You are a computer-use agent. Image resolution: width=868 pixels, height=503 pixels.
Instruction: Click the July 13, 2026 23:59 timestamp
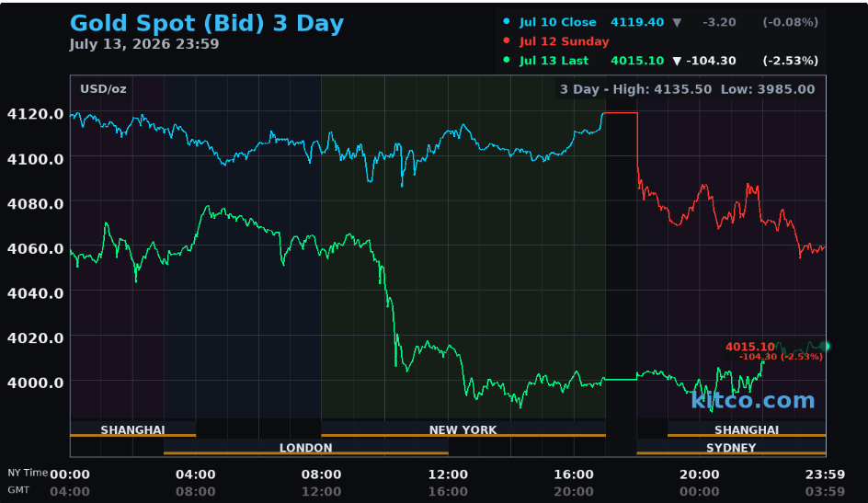tap(144, 44)
